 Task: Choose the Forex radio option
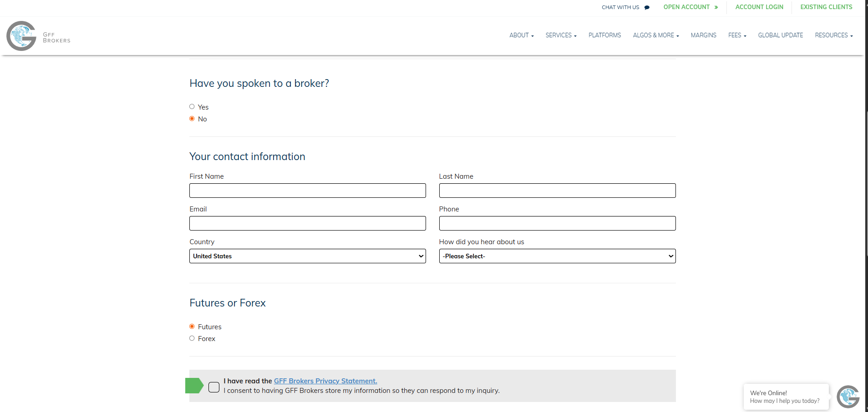192,338
